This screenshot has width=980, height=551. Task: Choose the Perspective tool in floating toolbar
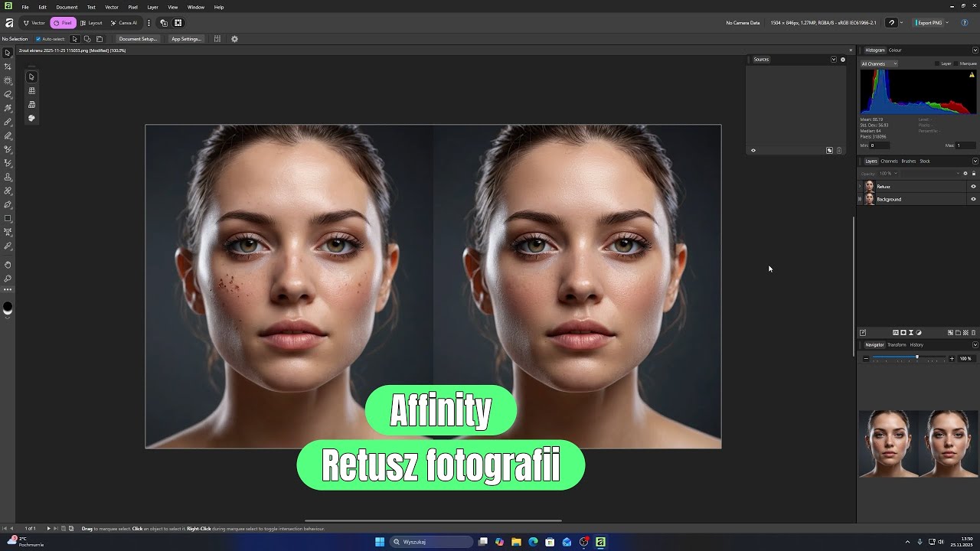click(31, 104)
